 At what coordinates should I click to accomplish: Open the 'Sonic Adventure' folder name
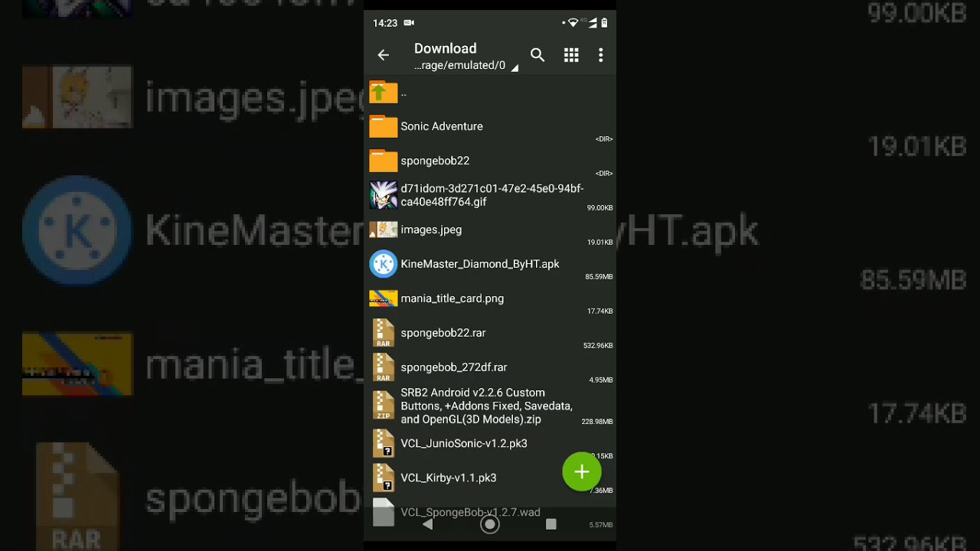(442, 126)
